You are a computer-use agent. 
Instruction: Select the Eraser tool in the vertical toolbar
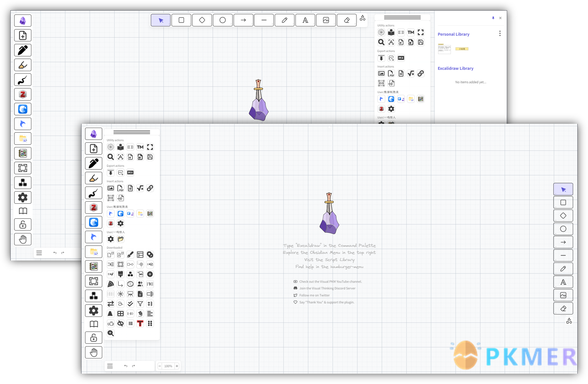tap(563, 308)
